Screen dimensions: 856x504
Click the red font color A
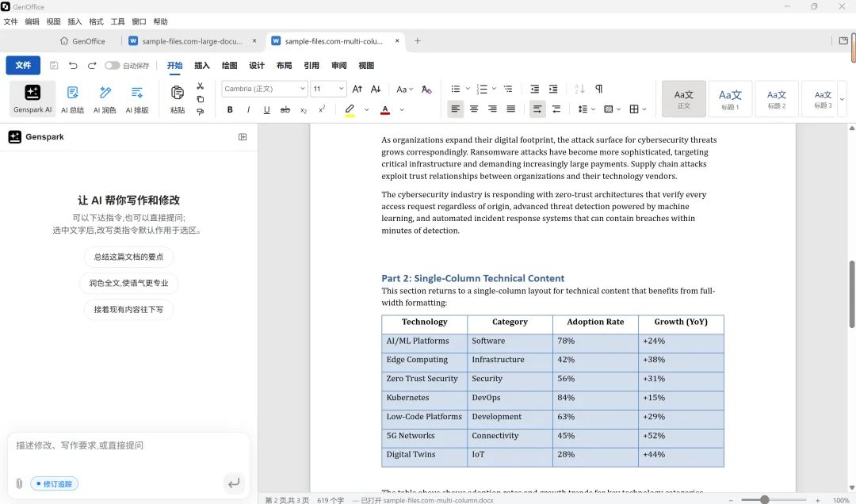pyautogui.click(x=385, y=110)
